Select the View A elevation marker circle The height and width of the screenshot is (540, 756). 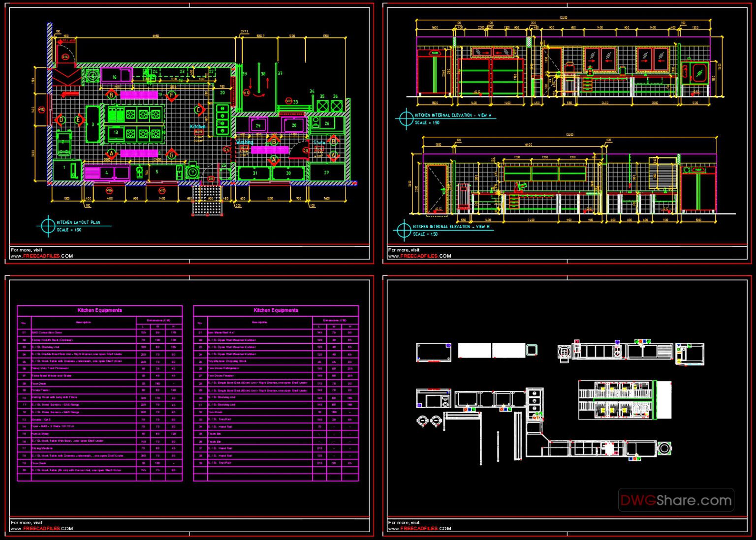(406, 118)
